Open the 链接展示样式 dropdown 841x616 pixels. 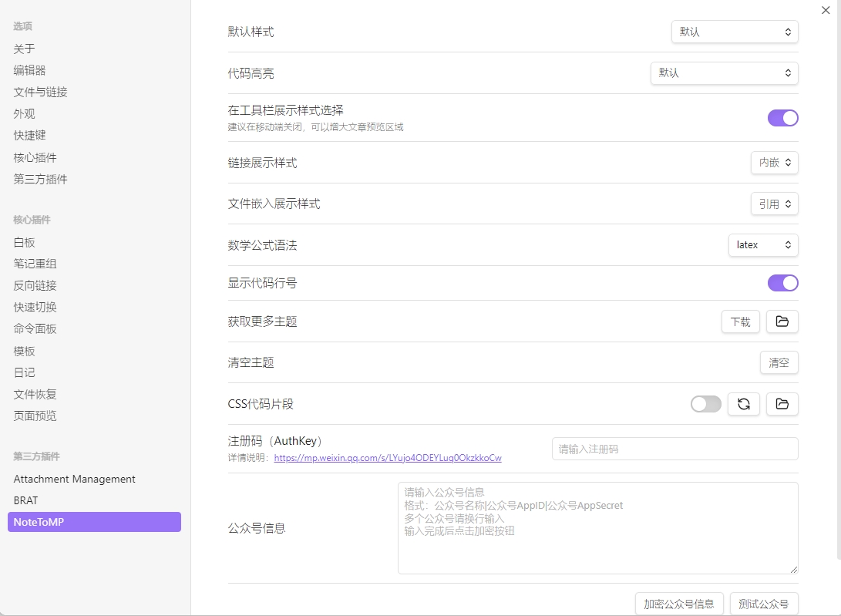click(x=774, y=163)
